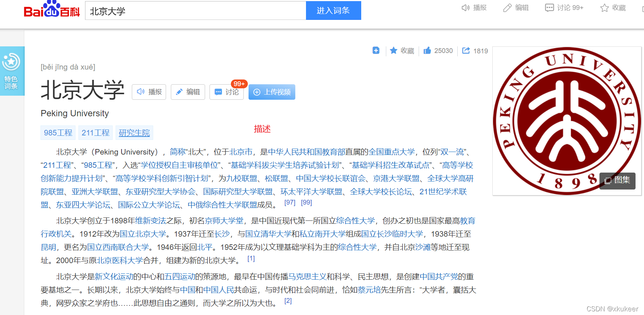644x315 pixels.
Task: Click reference marker [99]
Action: tap(306, 202)
